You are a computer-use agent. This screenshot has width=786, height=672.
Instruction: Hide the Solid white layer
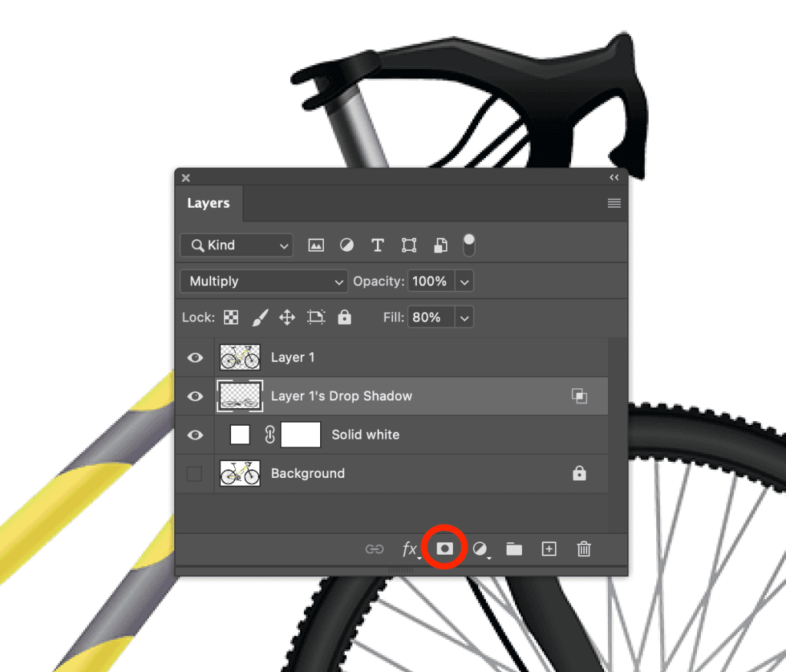[x=195, y=434]
